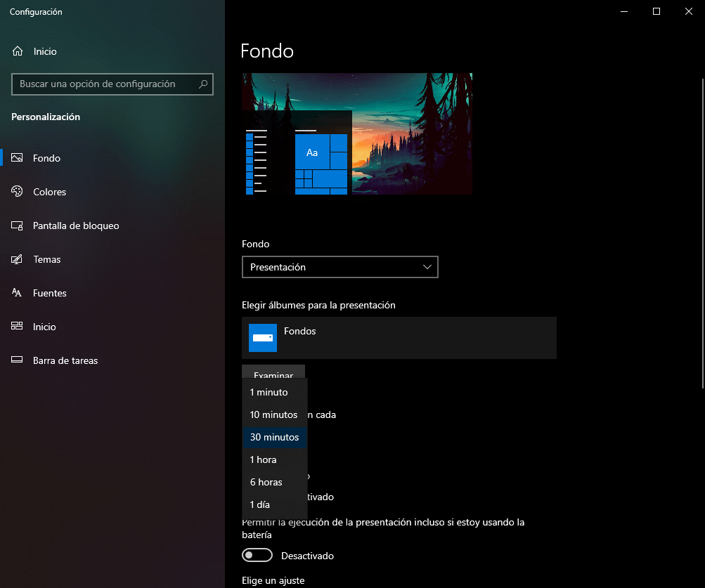This screenshot has width=705, height=588.
Task: Click the Temas icon in sidebar
Action: point(18,259)
